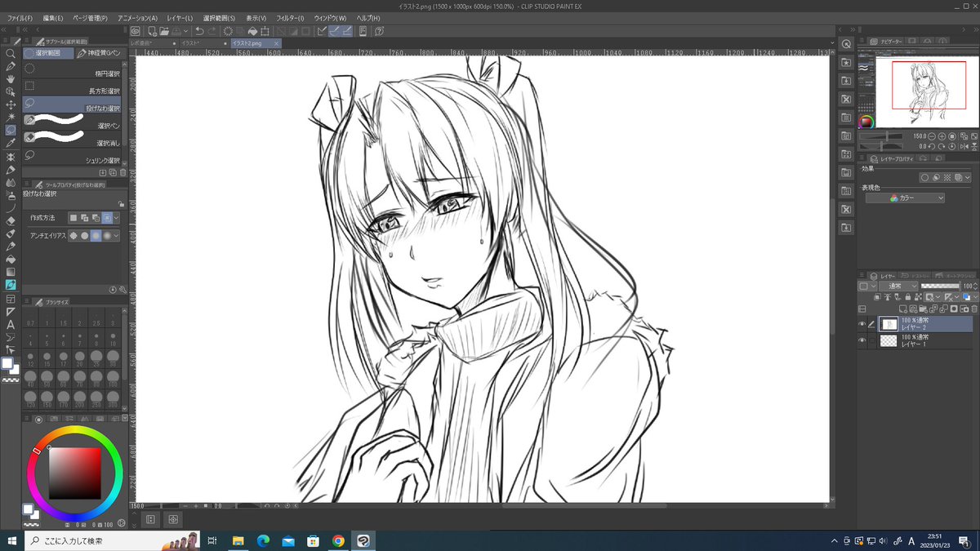Click the Redo arrow icon
This screenshot has width=980, height=551.
(212, 31)
